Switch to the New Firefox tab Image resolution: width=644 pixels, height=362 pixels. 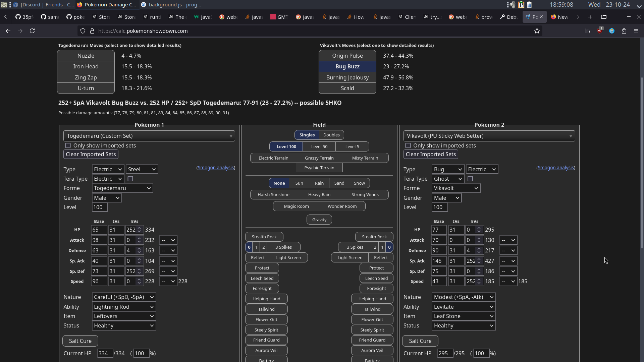click(x=560, y=17)
